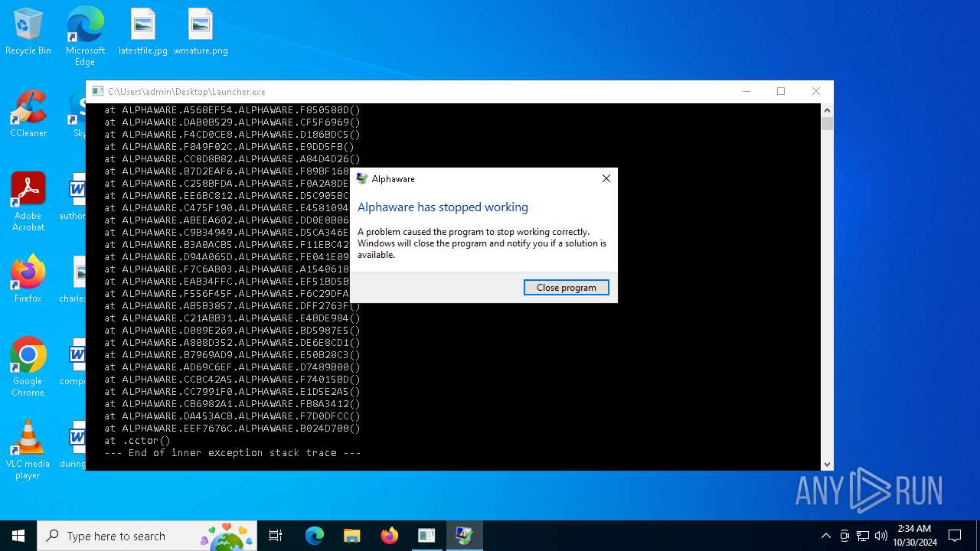Click the Launcher.exe console title icon
Screen dimensions: 980x551
point(98,91)
